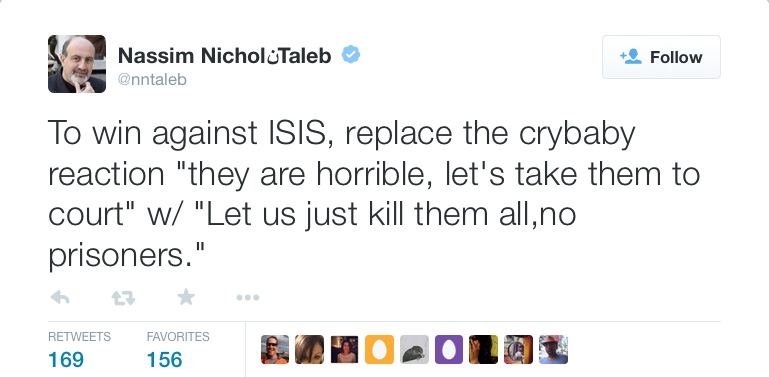
Task: Open avatar of man wearing red hat
Action: pos(553,350)
